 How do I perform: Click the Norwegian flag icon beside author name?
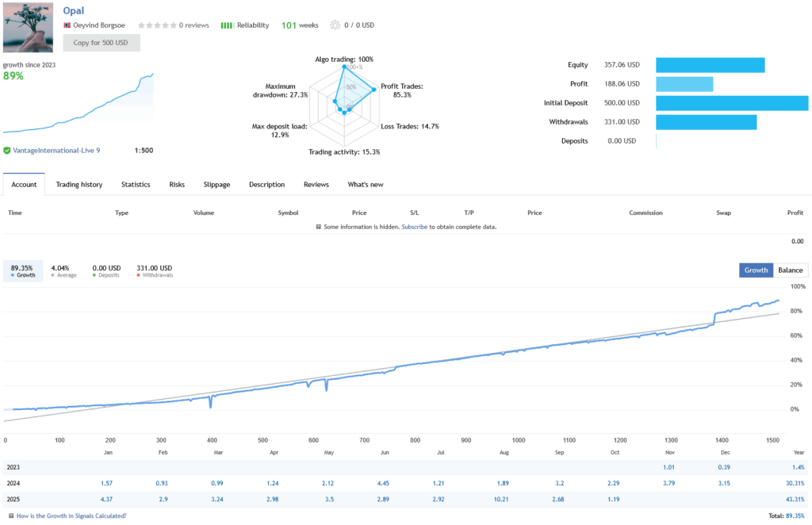[x=67, y=25]
